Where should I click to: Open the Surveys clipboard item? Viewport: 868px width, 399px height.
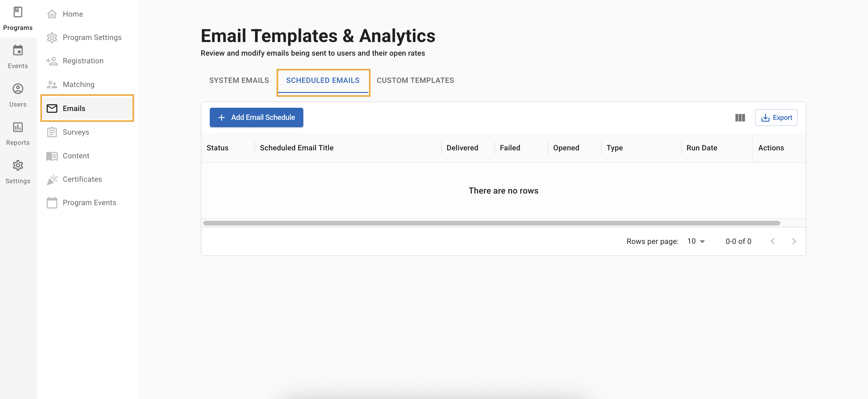click(76, 132)
